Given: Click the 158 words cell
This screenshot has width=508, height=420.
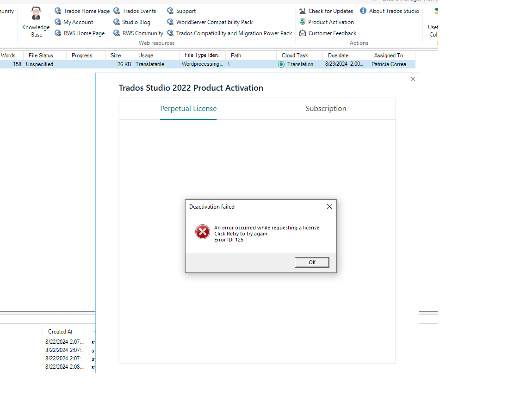Looking at the screenshot, I should [17, 64].
